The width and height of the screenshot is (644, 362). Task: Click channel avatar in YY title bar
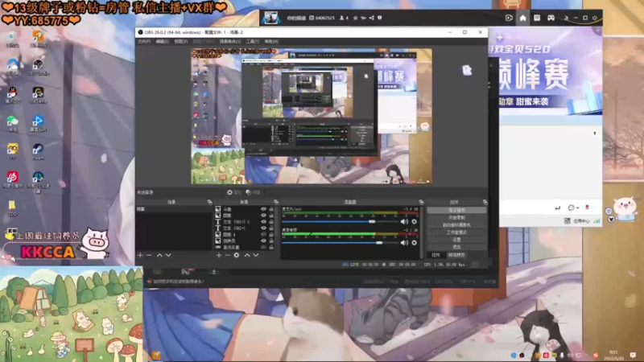click(271, 18)
